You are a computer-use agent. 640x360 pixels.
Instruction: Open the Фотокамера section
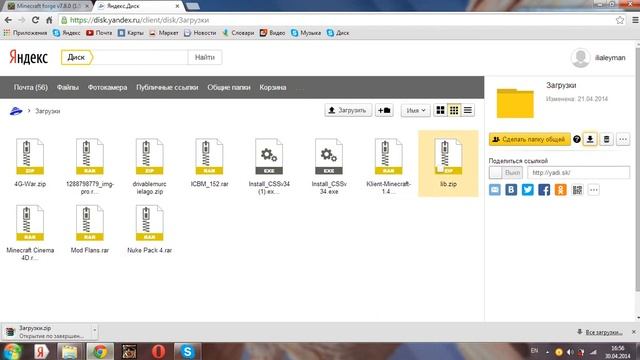[107, 87]
